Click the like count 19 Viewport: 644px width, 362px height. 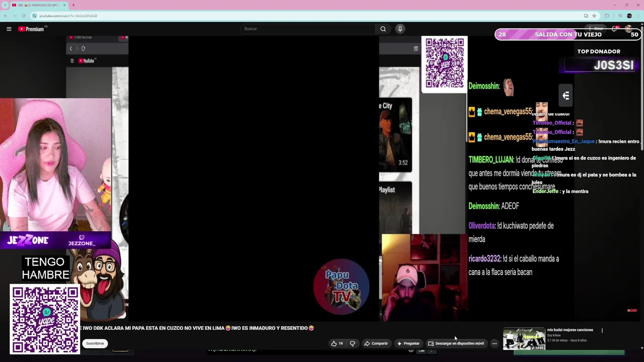click(x=341, y=343)
